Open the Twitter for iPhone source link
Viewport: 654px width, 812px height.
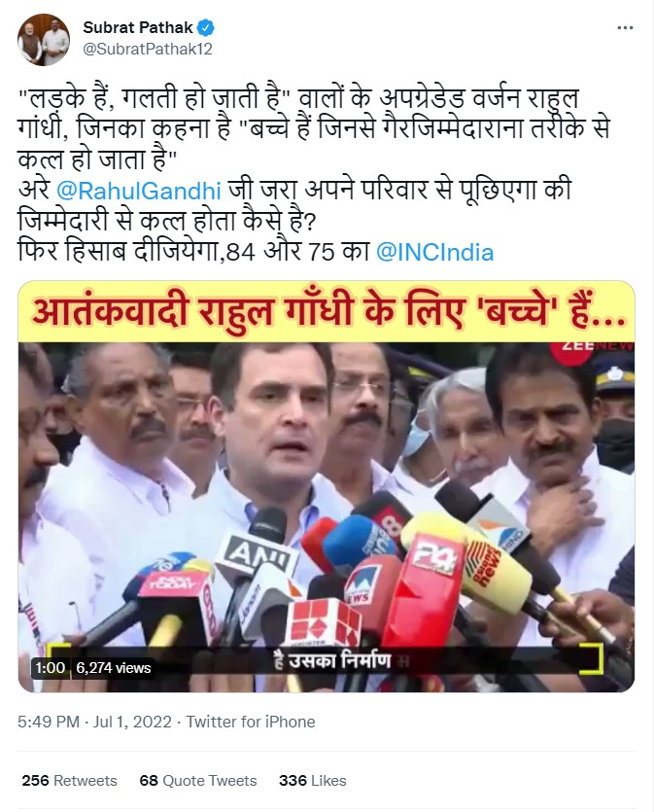251,722
